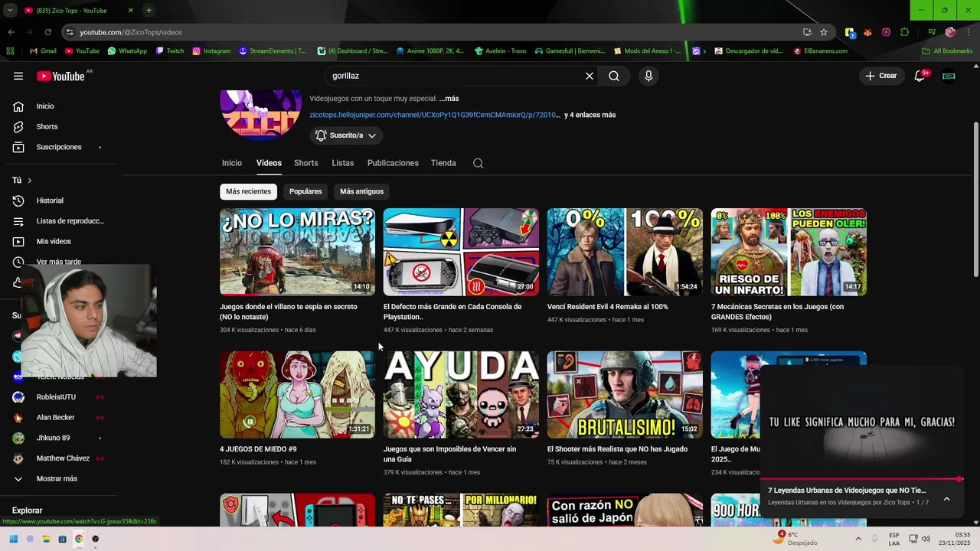Show hidden system tray icons
The width and height of the screenshot is (980, 551).
857,539
